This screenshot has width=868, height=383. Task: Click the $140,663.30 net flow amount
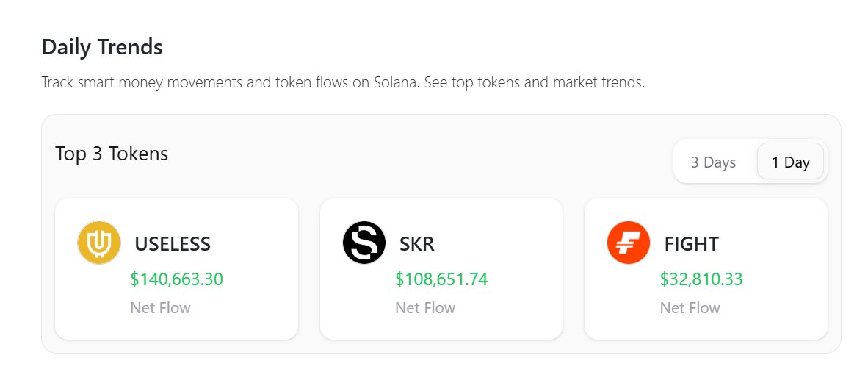[177, 279]
